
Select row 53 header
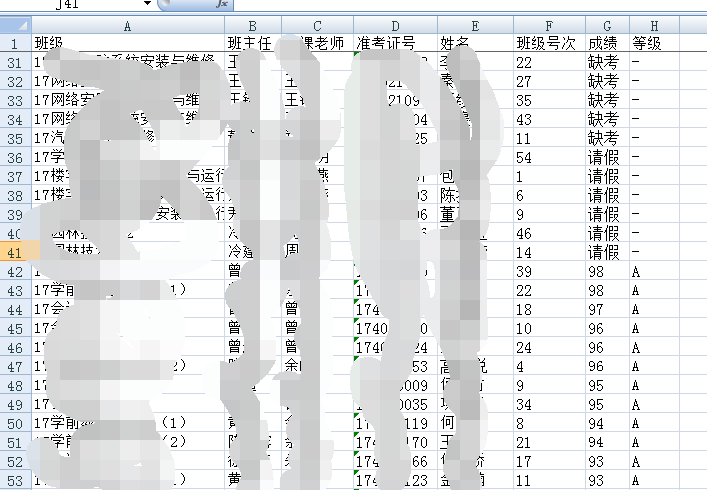[x=15, y=481]
